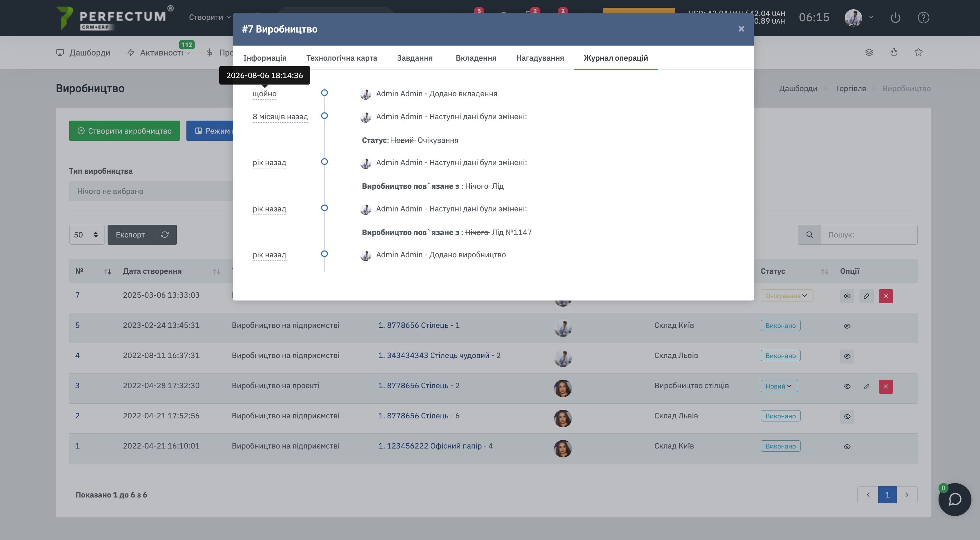
Task: Delete production row 7
Action: coord(886,296)
